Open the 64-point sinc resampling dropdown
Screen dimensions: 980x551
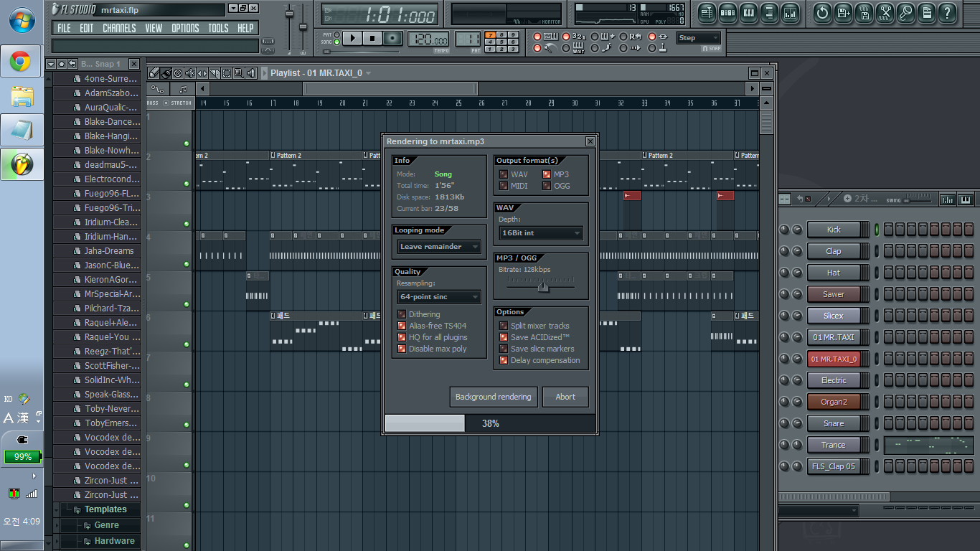coord(439,297)
